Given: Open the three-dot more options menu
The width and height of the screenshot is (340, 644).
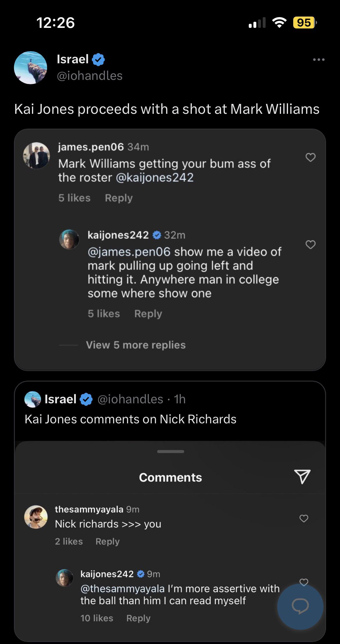Looking at the screenshot, I should 318,60.
